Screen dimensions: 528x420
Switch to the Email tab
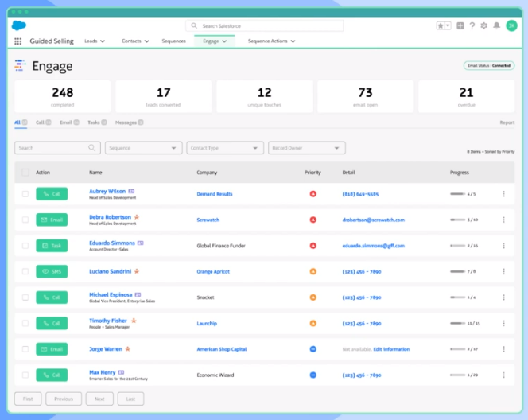pyautogui.click(x=69, y=122)
